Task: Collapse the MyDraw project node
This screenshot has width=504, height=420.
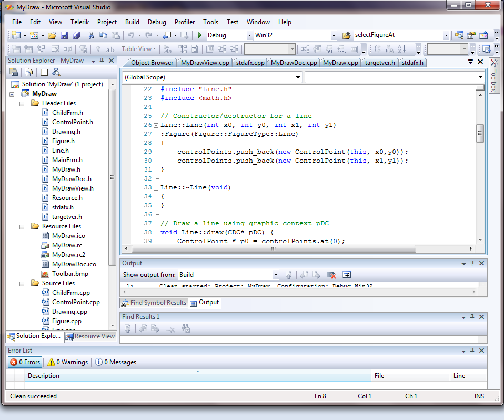Action: point(12,94)
